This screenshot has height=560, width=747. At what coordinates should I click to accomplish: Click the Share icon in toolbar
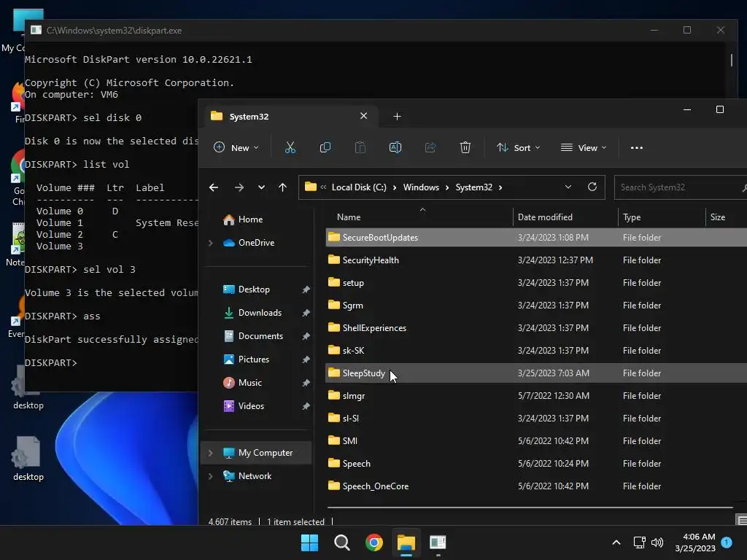[430, 147]
